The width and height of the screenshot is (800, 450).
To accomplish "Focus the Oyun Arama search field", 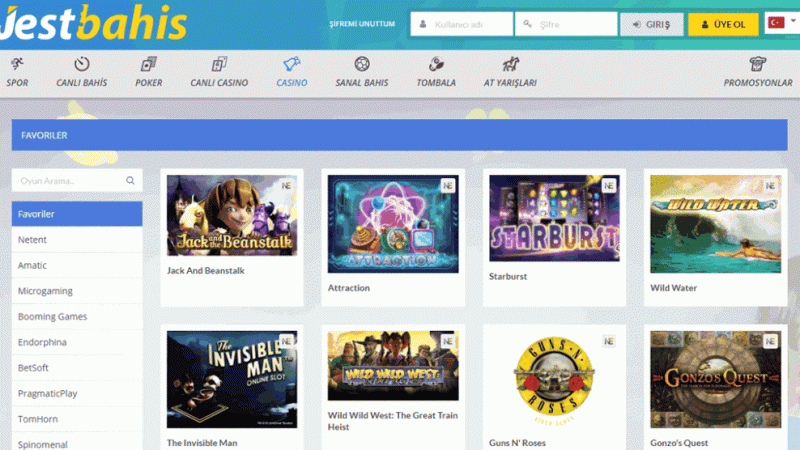I will [77, 181].
